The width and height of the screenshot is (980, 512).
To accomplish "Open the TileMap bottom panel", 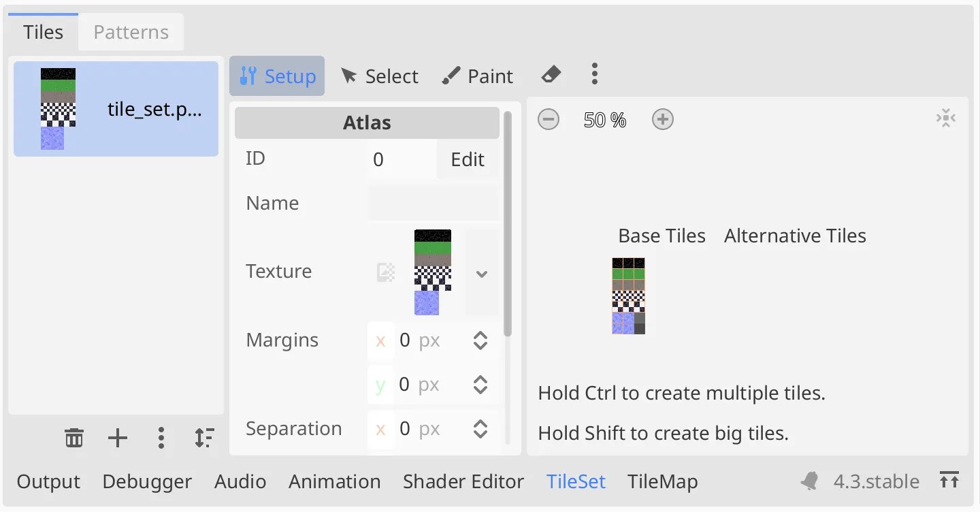I will 662,481.
